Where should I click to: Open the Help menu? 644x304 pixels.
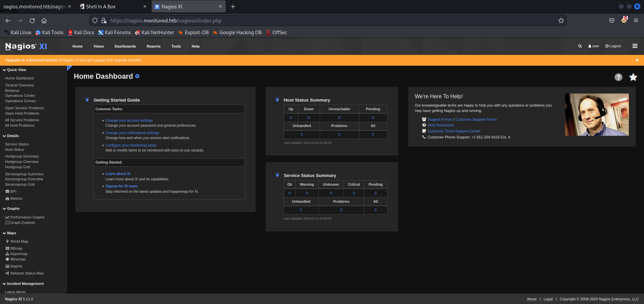(x=196, y=46)
